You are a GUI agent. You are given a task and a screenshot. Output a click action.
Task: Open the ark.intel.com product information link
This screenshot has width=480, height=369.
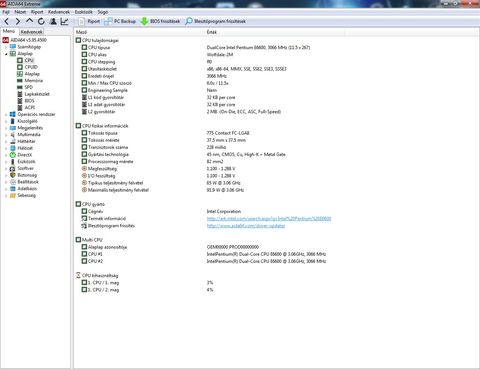point(269,219)
